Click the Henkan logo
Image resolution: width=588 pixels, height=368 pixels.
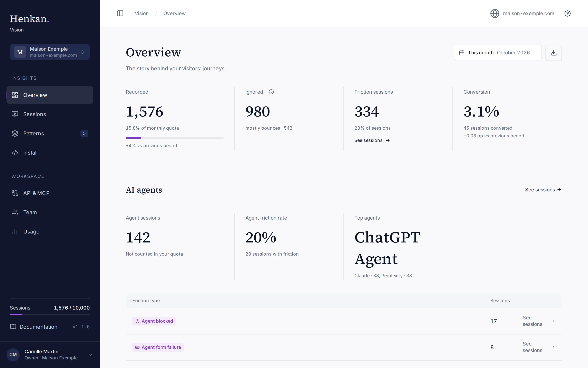click(x=29, y=19)
